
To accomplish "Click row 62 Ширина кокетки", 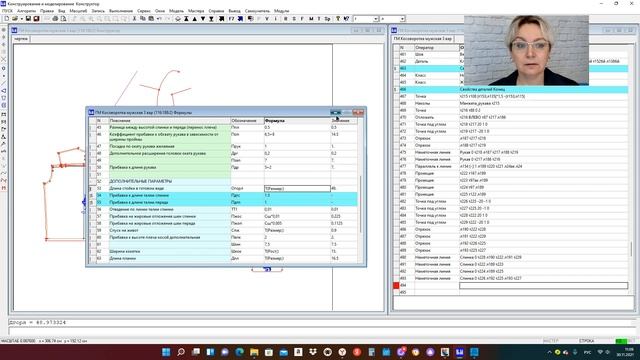I will 224,251.
